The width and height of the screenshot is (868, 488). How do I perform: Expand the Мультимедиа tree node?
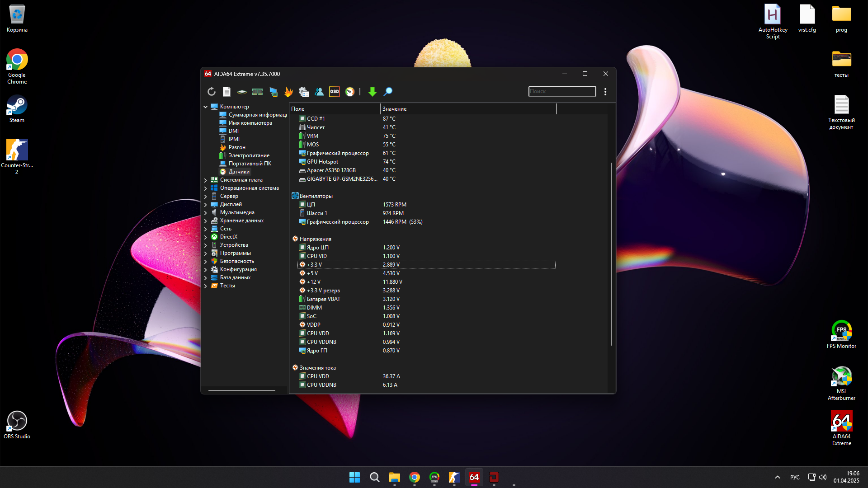coord(205,212)
